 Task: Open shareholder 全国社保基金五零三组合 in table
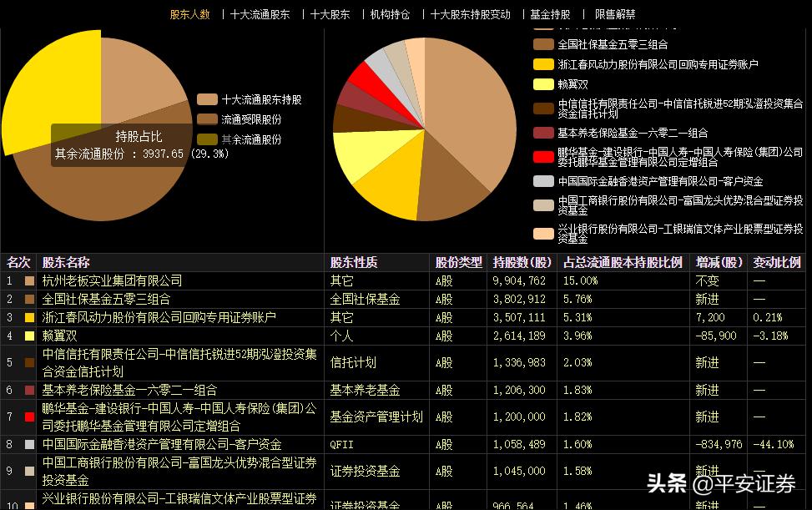point(106,300)
